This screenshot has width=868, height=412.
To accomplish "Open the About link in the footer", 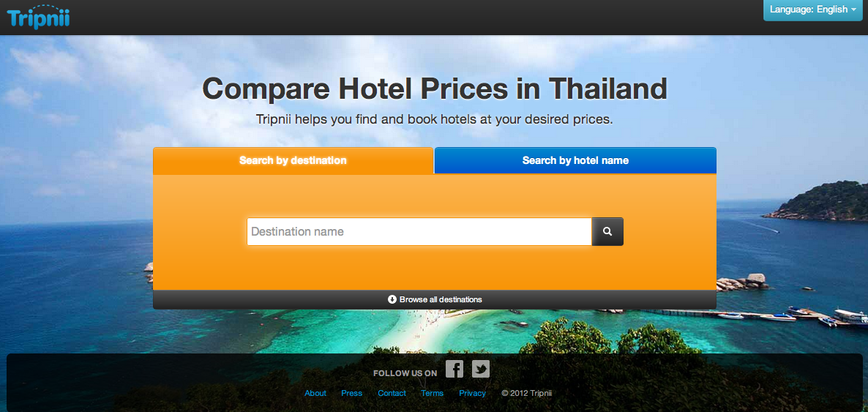I will (315, 393).
